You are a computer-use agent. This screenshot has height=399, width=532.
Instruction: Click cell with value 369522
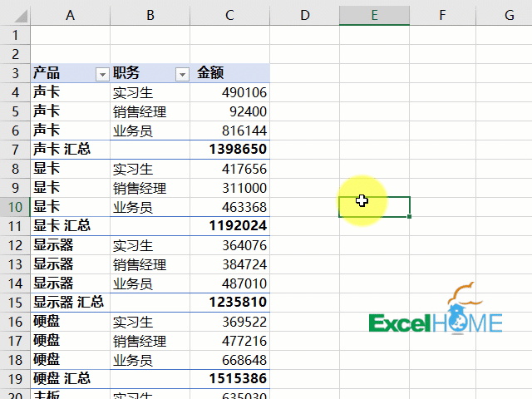click(x=229, y=322)
